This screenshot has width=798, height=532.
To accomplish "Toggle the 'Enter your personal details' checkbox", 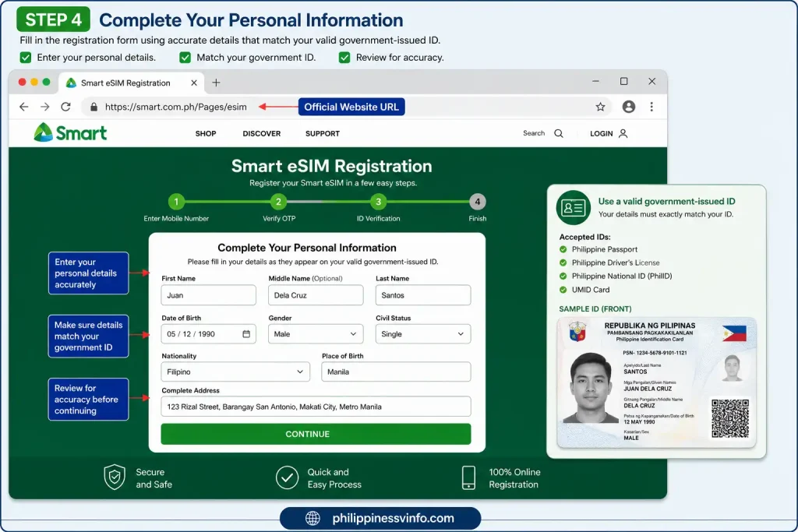I will (x=26, y=58).
